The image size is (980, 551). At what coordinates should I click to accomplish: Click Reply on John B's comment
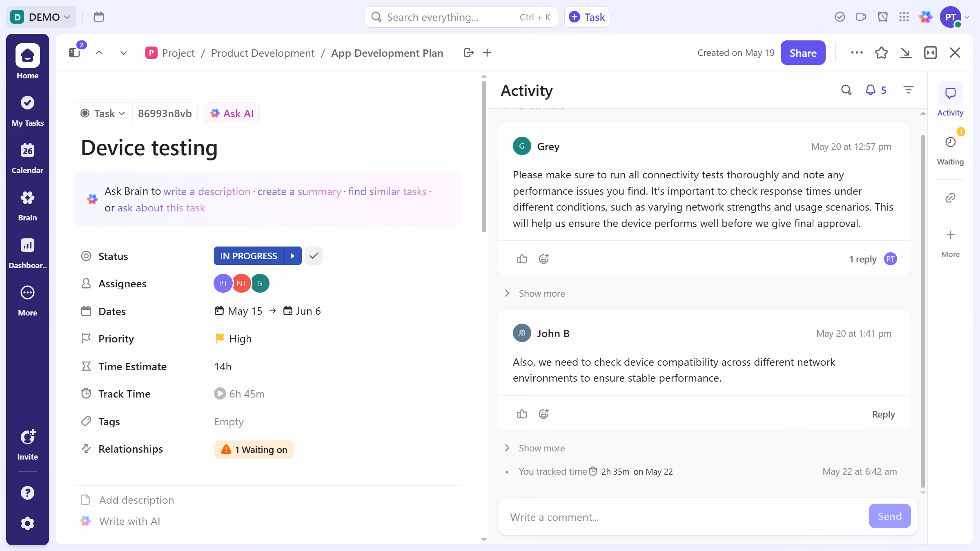[883, 414]
